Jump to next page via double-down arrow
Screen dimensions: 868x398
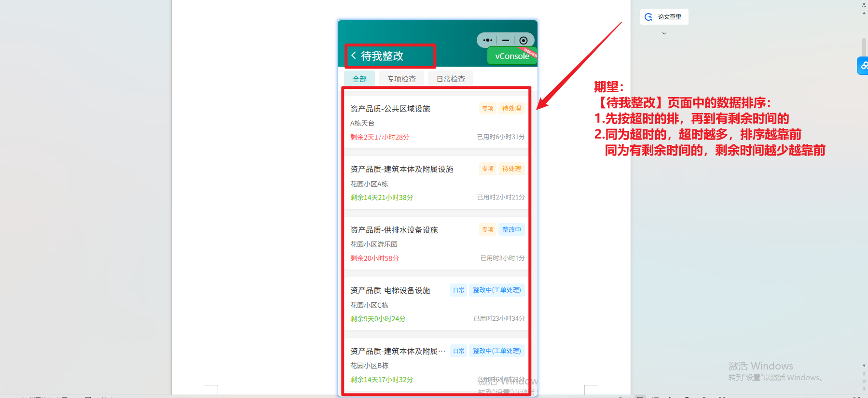[864, 388]
